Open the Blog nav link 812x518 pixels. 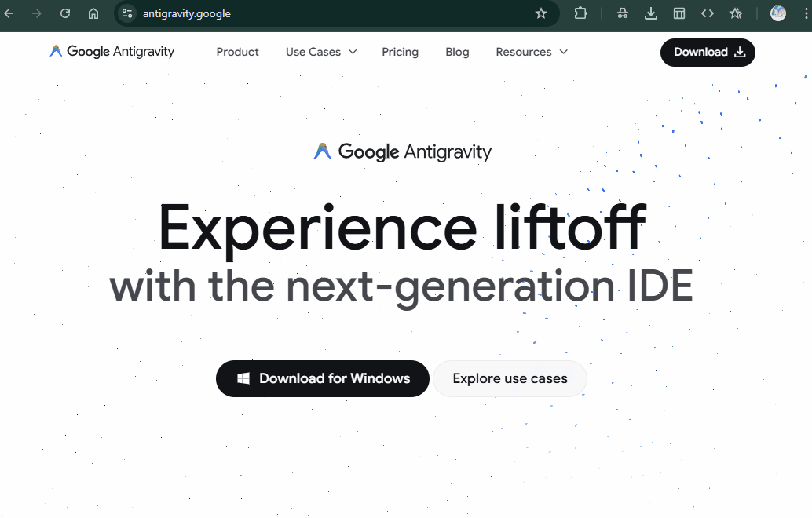[x=457, y=52]
